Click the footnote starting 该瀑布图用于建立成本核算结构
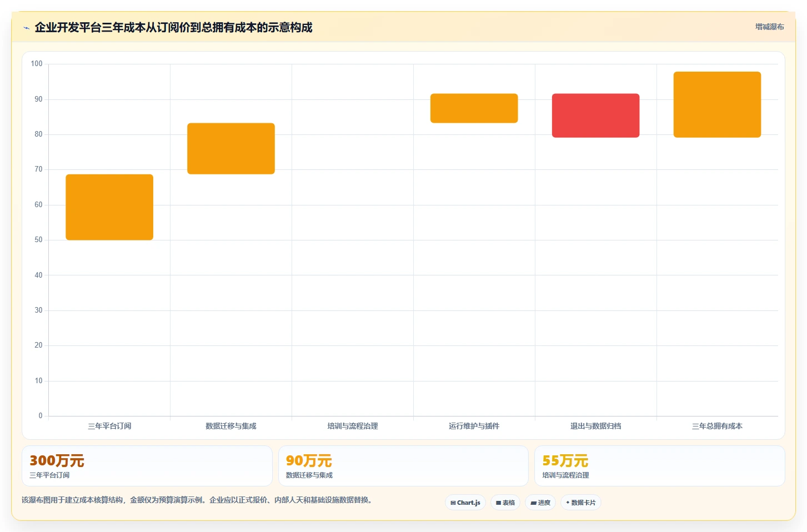The width and height of the screenshot is (807, 532). coord(197,500)
